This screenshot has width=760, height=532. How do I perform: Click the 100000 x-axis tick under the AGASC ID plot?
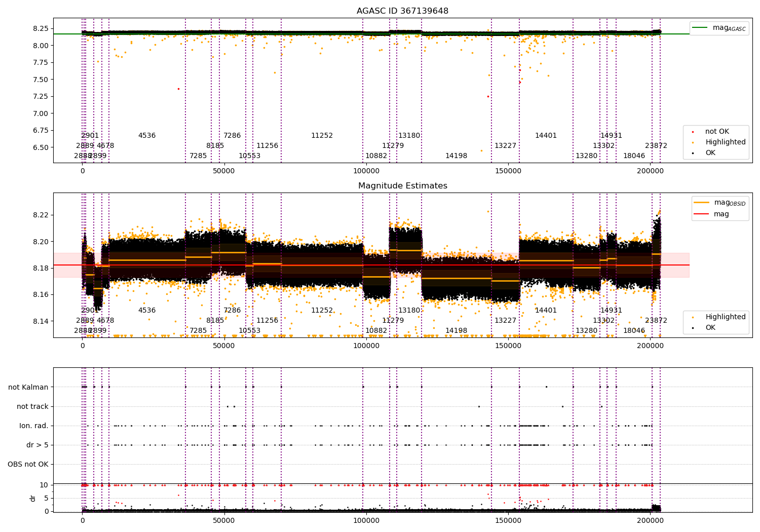coord(366,171)
